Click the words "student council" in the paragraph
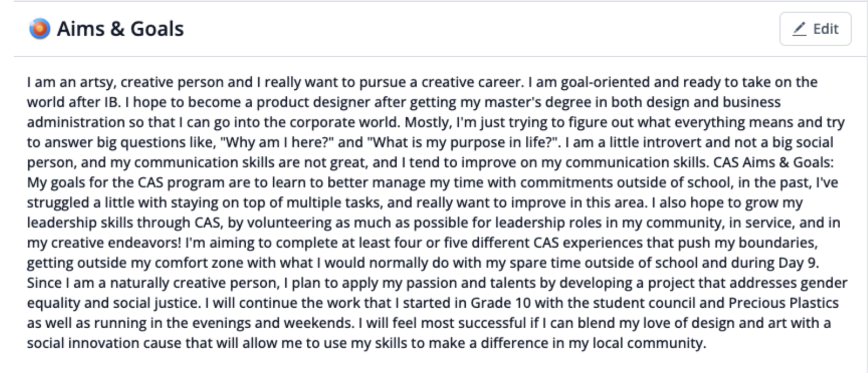Image resolution: width=868 pixels, height=373 pixels. 644,303
